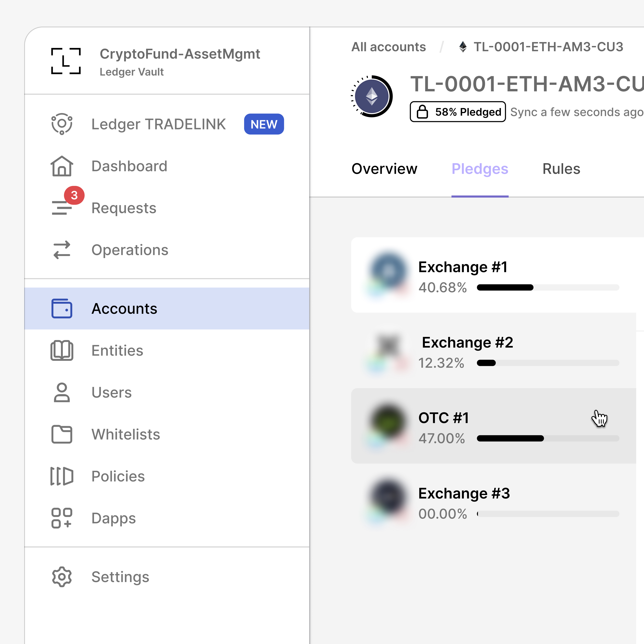This screenshot has height=644, width=644.
Task: Click the Exchange #2 pledge progress bar
Action: [548, 363]
